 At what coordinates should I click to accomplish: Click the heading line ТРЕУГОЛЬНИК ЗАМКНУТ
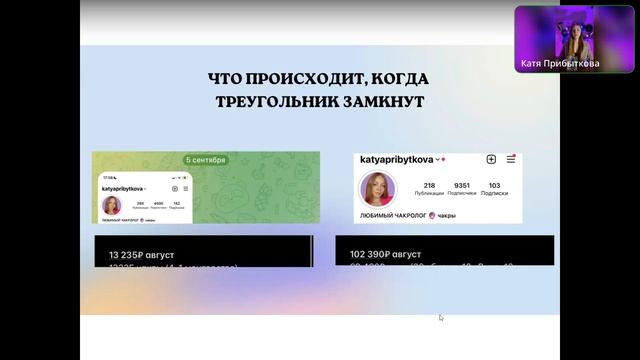(x=320, y=102)
